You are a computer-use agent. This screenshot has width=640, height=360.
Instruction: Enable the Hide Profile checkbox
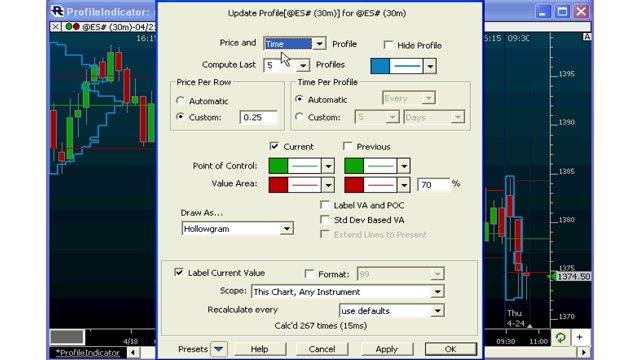pos(388,45)
